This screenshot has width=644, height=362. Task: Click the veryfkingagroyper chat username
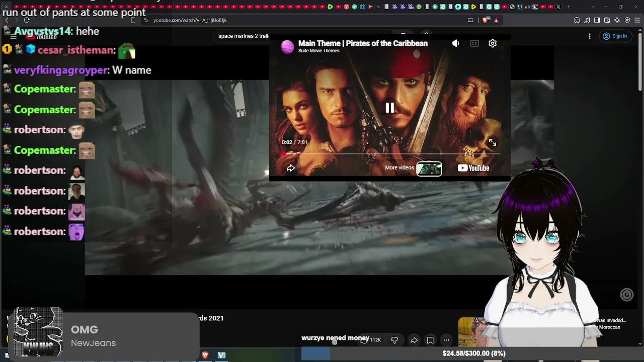(61, 70)
